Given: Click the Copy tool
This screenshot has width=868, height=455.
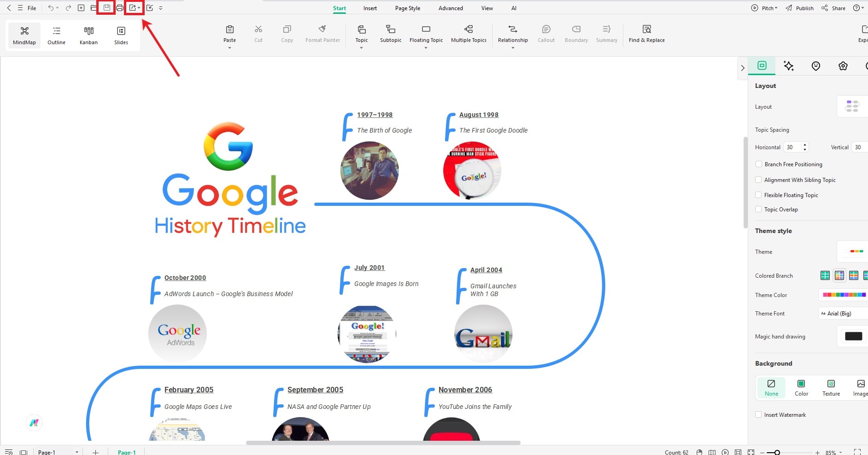Looking at the screenshot, I should click(x=287, y=34).
